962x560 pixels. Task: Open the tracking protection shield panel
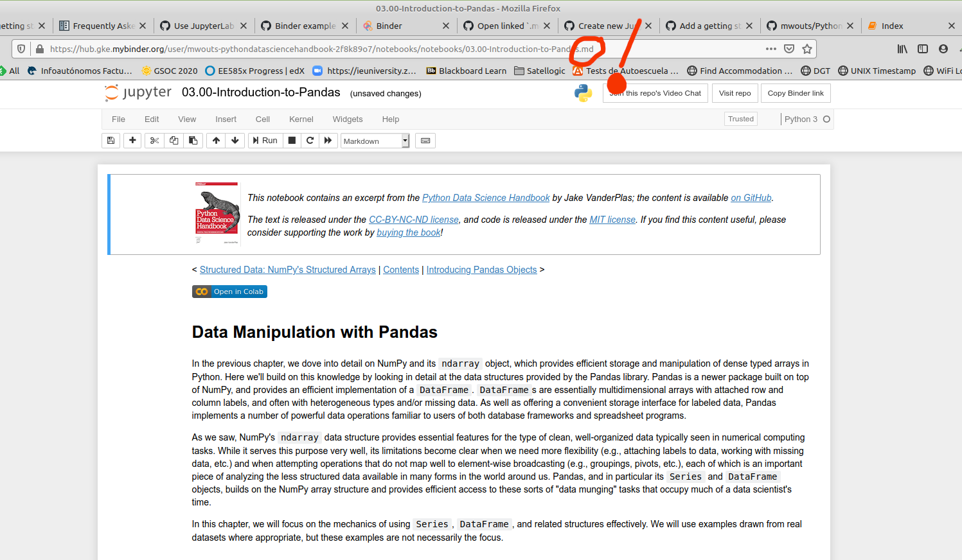[x=20, y=48]
